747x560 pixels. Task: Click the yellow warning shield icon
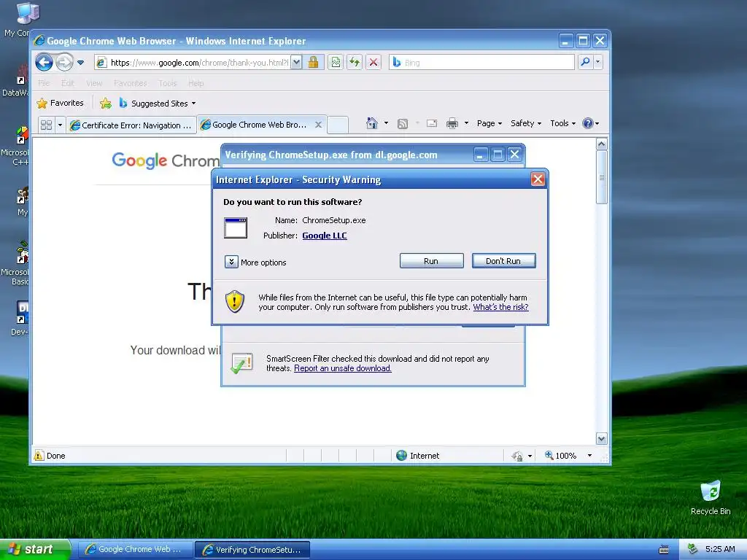click(x=234, y=301)
